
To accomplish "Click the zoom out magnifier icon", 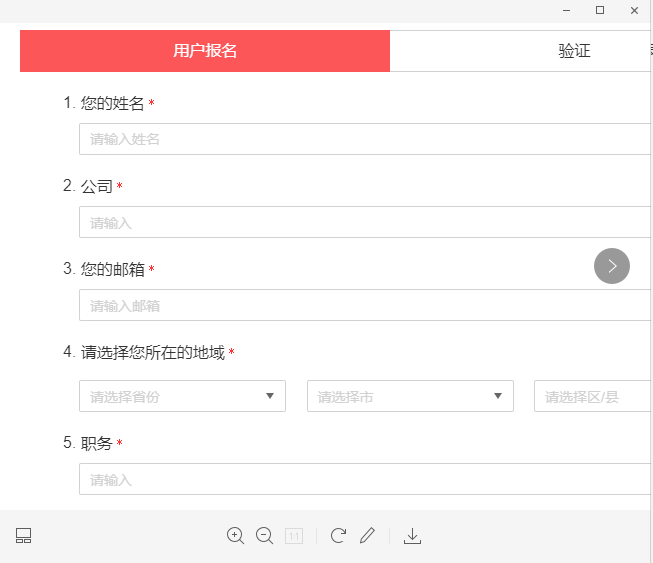I will pos(264,536).
